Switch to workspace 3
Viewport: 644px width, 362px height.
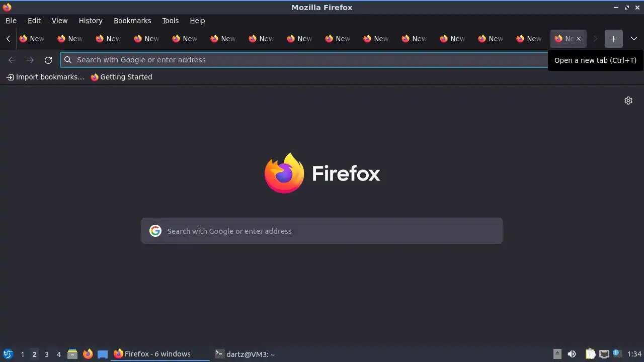point(46,354)
